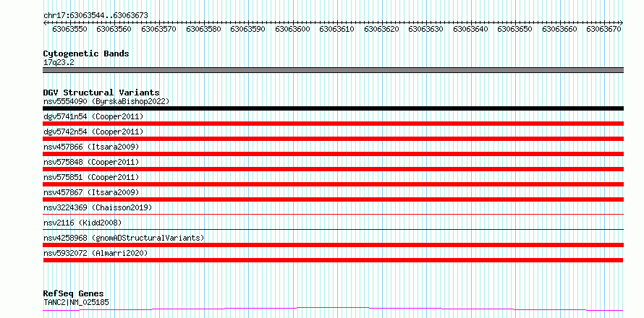Image resolution: width=644 pixels, height=318 pixels.
Task: Click the red bar under nsv5932072
Action: [x=333, y=260]
